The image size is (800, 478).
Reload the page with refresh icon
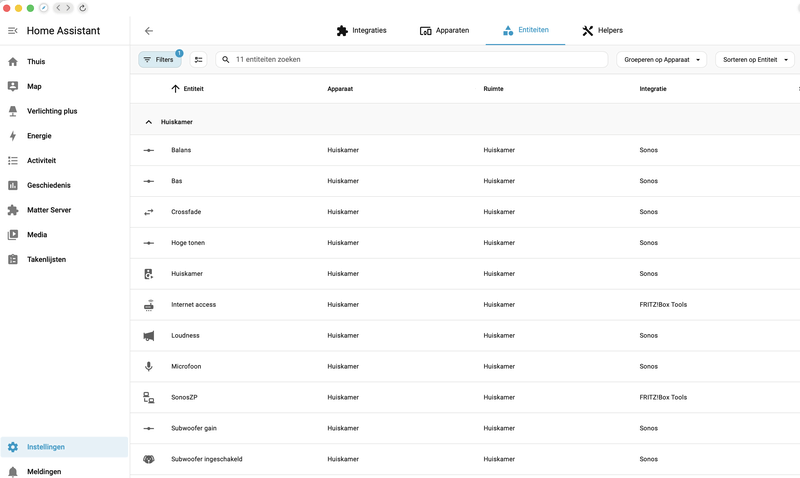pos(82,8)
